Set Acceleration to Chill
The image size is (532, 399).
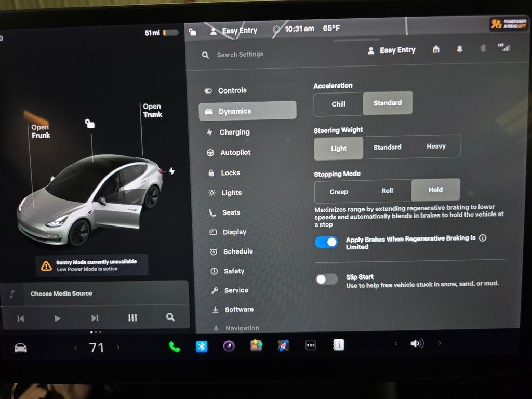tap(338, 104)
